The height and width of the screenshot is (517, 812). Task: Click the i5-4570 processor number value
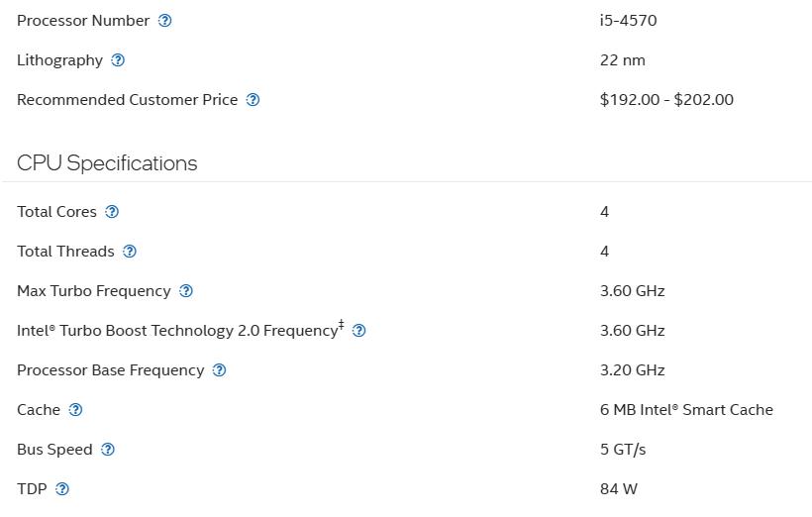pyautogui.click(x=628, y=21)
